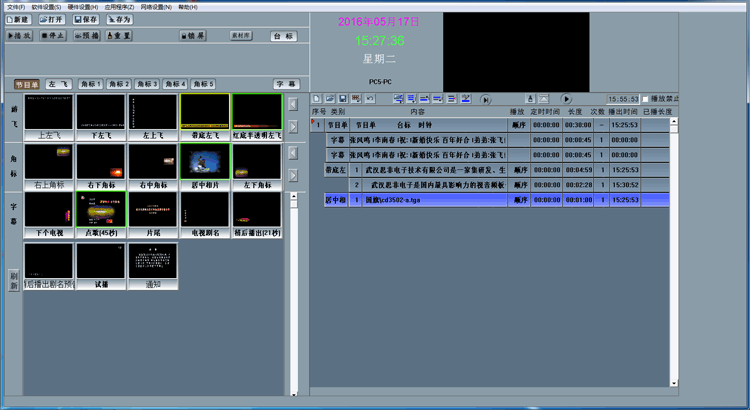Image resolution: width=750 pixels, height=410 pixels.
Task: Click the round play icon above playlist
Action: pyautogui.click(x=566, y=99)
